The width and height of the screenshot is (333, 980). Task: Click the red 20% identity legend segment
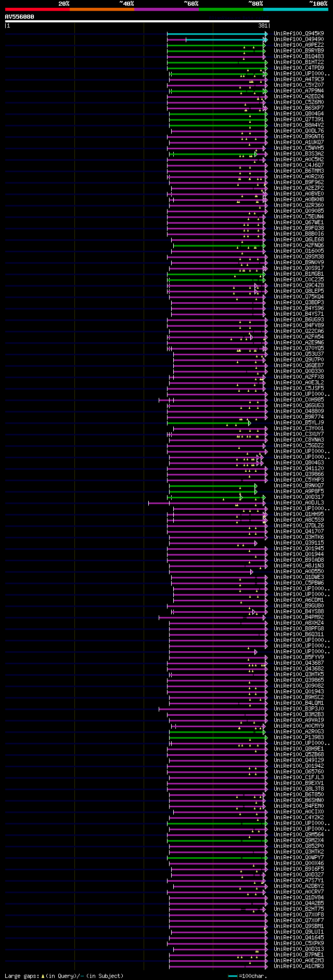click(37, 9)
